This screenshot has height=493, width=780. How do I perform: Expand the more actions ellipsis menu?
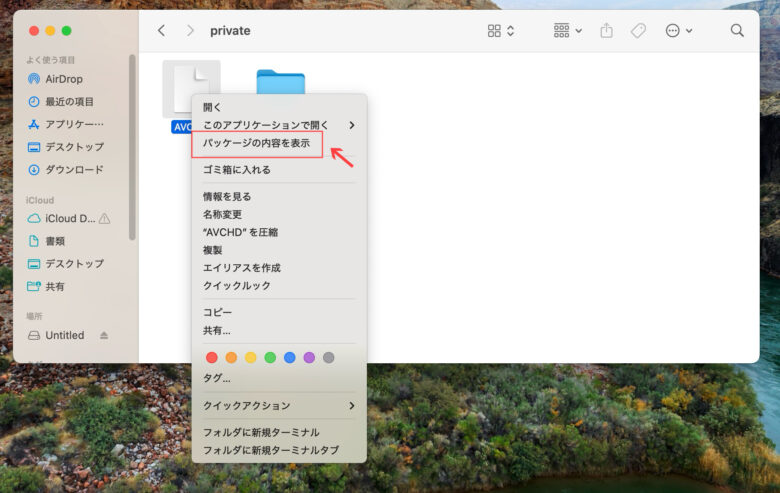pyautogui.click(x=679, y=31)
